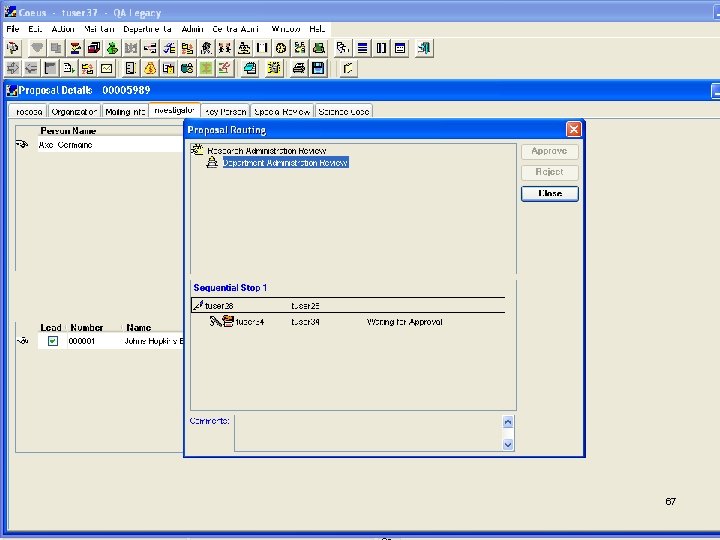
Task: Open the Window menu
Action: 286,29
